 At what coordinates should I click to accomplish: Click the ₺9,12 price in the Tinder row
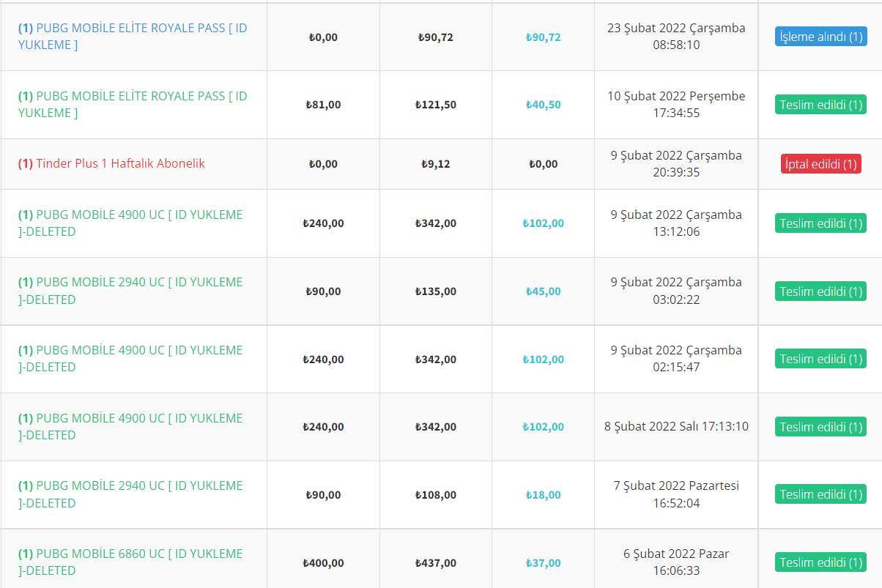[436, 164]
